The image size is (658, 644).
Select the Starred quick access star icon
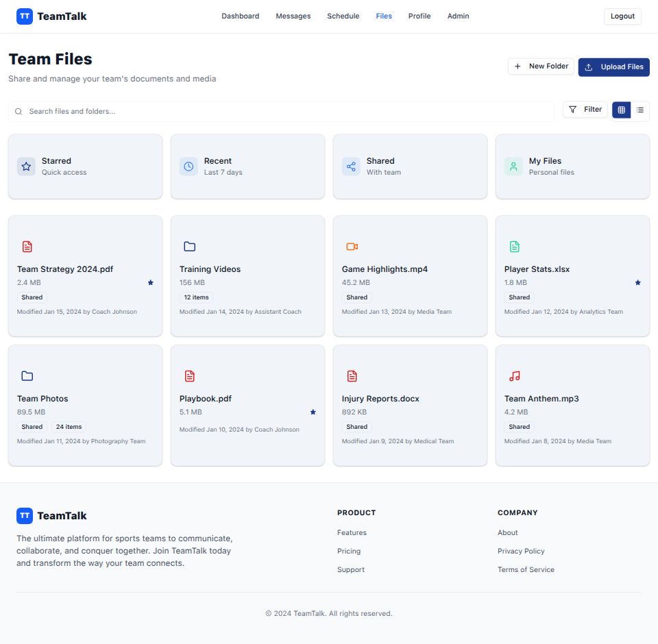pyautogui.click(x=25, y=166)
